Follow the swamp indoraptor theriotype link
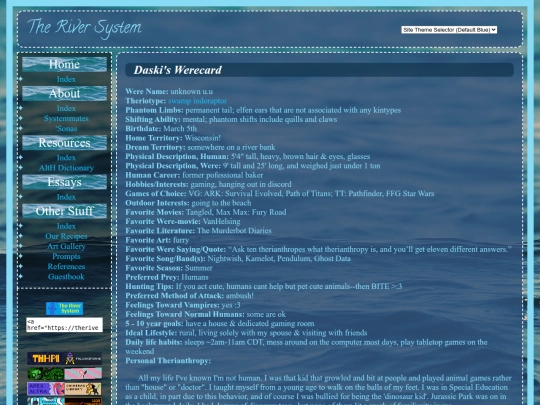 click(x=197, y=101)
